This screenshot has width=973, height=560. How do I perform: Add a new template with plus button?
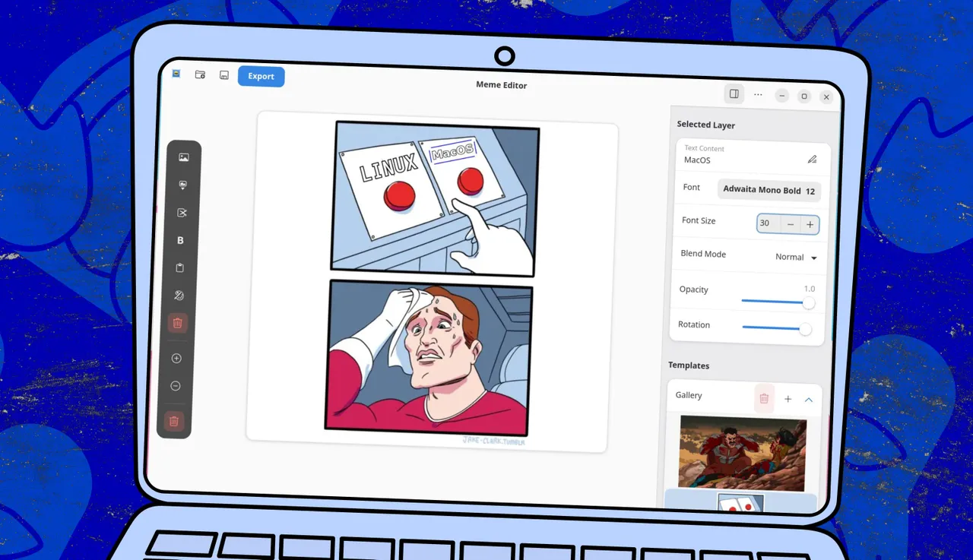(788, 399)
